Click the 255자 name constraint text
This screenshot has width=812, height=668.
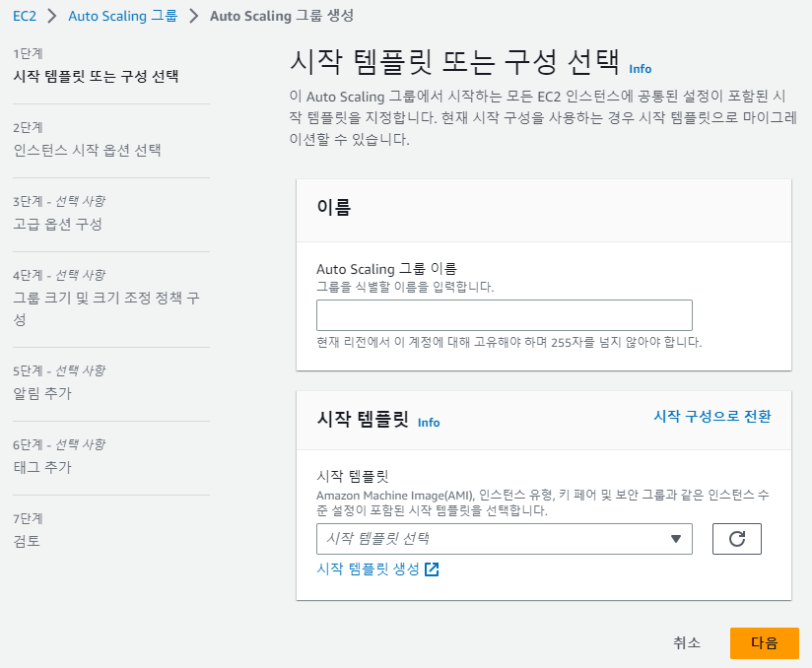(509, 342)
